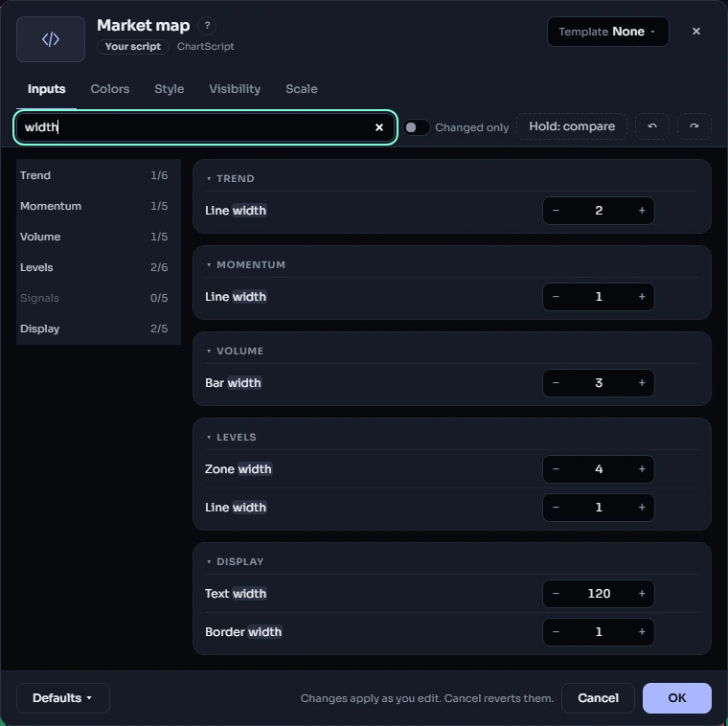Increase Momentum Line width value
Image resolution: width=728 pixels, height=726 pixels.
click(x=642, y=297)
